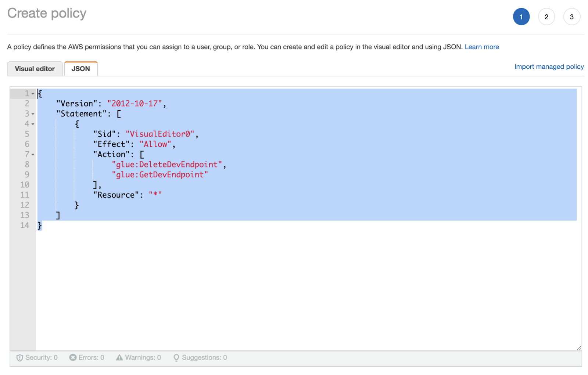The width and height of the screenshot is (588, 375).
Task: Select the JSON tab
Action: (x=81, y=69)
